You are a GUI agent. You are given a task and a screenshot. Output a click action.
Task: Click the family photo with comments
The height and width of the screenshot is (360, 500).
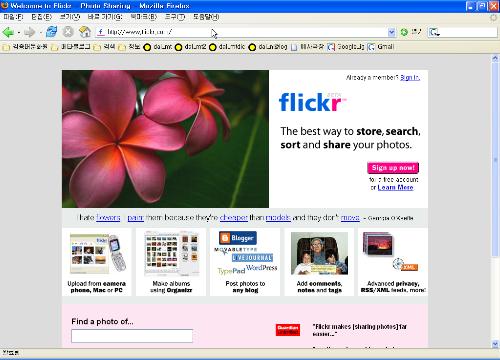[x=319, y=253]
